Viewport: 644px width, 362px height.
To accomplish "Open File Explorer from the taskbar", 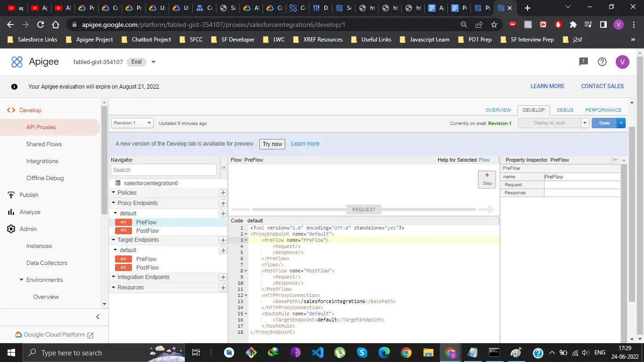I will (428, 353).
